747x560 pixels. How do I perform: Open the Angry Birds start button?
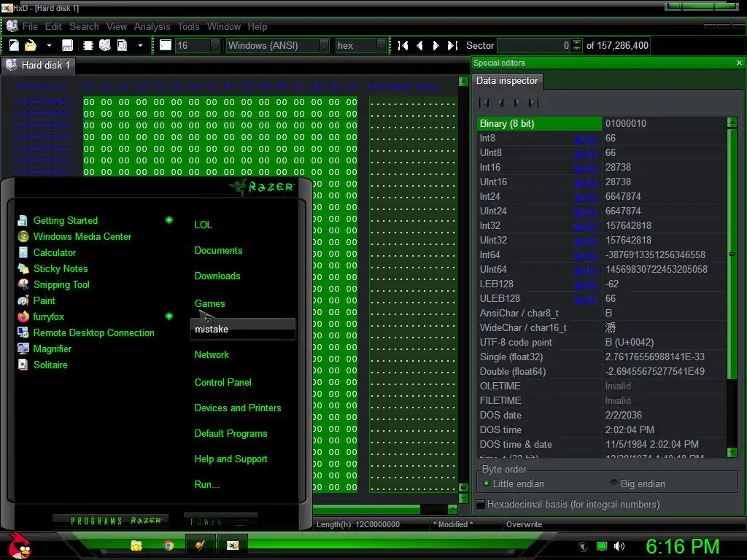click(x=20, y=545)
